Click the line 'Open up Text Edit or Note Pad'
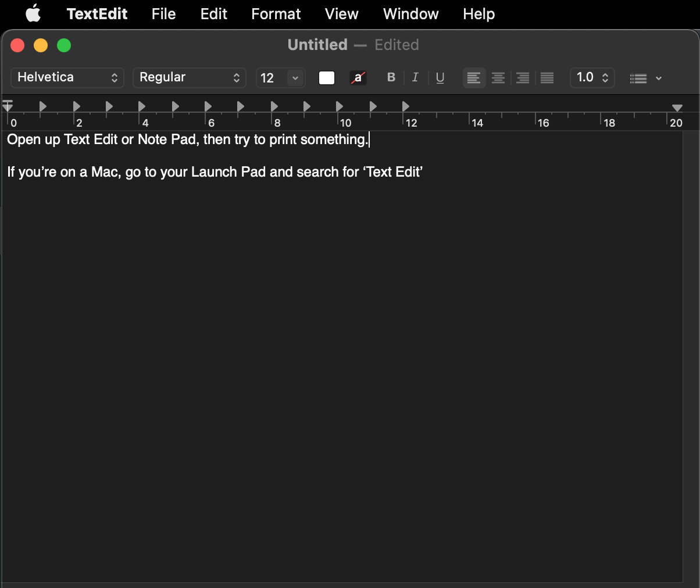The height and width of the screenshot is (588, 700). tap(188, 139)
